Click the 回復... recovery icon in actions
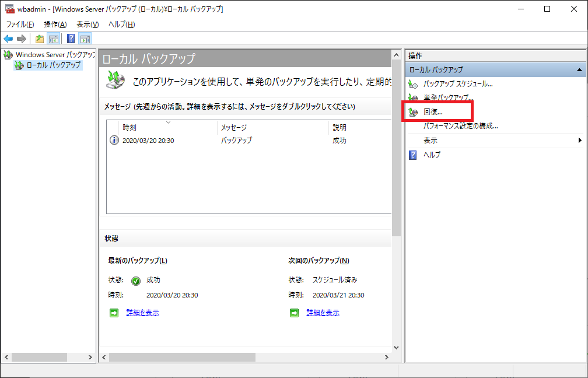The width and height of the screenshot is (588, 378). tap(414, 111)
